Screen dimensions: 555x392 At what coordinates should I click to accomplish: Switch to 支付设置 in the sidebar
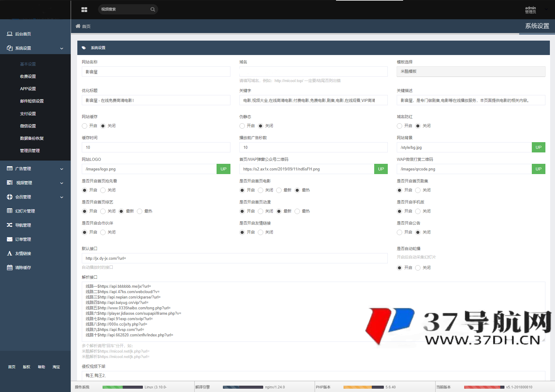[x=28, y=113]
